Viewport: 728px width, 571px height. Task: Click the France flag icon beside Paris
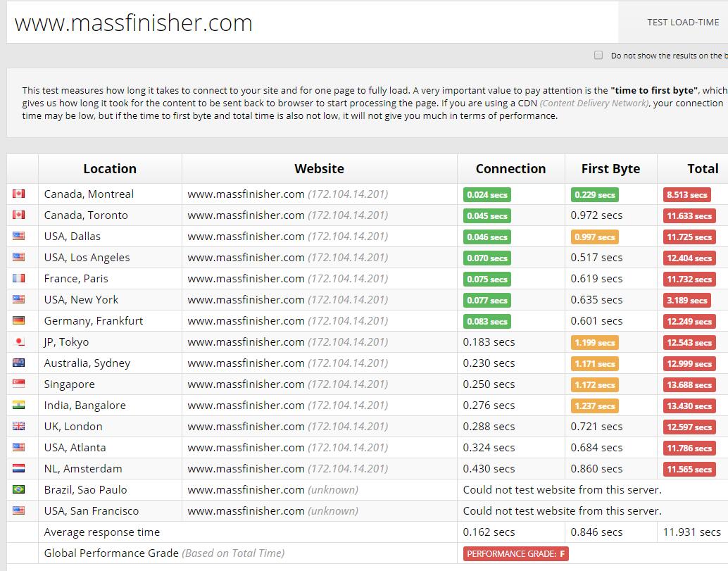[18, 279]
